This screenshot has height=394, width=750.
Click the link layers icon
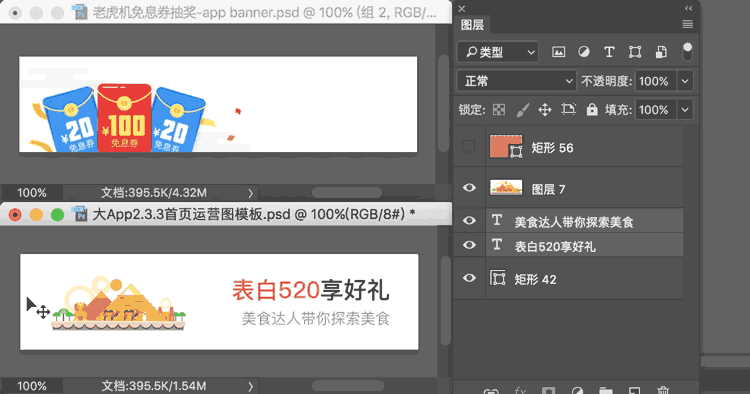click(x=491, y=391)
